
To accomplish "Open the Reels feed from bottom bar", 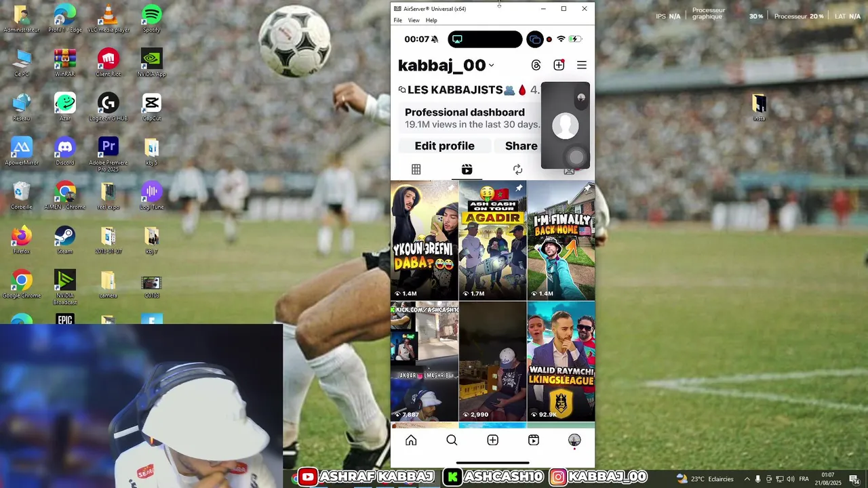I will click(x=534, y=441).
